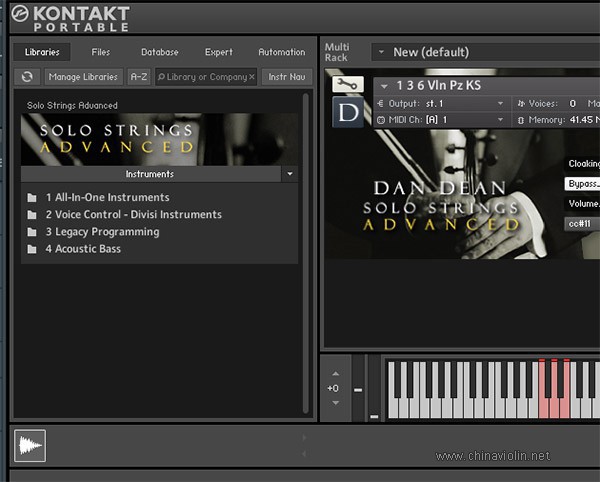Switch to the Database tab
600x482 pixels.
point(160,52)
